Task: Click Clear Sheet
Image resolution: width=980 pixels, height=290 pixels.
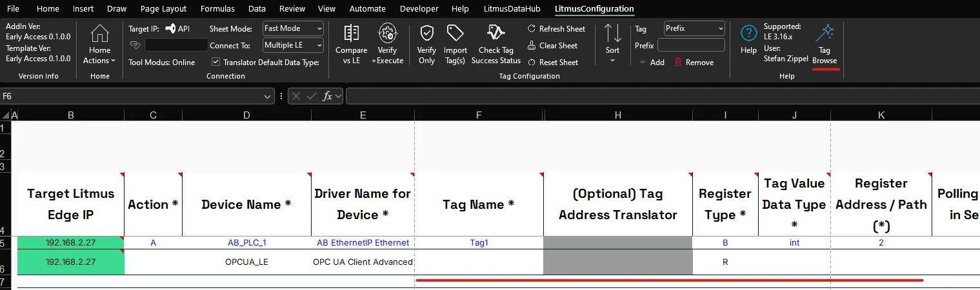Action: click(552, 46)
